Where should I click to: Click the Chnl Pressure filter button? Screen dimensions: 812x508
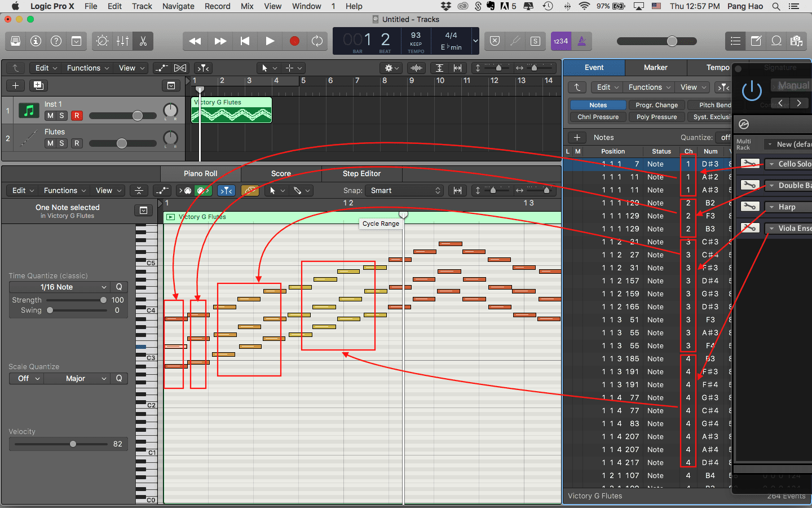point(598,117)
